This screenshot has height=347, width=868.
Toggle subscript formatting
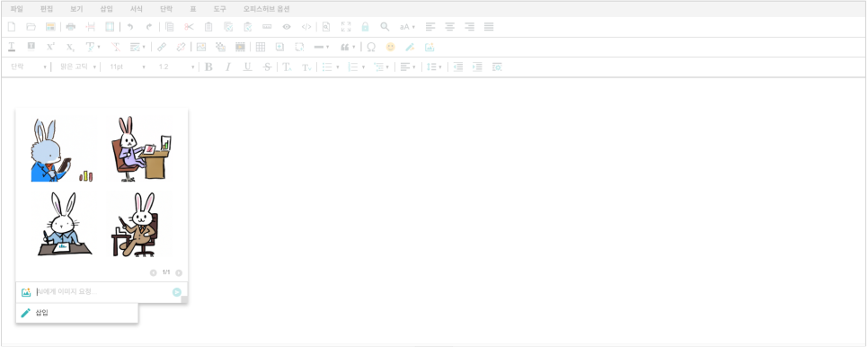pos(70,47)
